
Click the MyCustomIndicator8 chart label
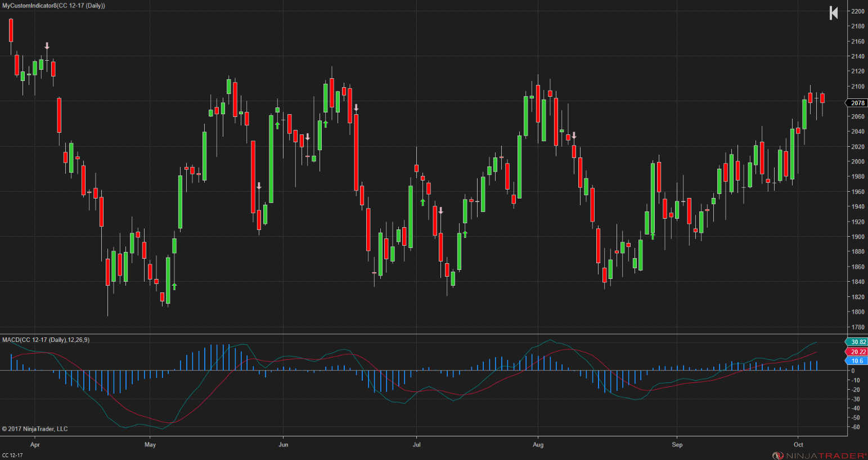click(x=53, y=6)
